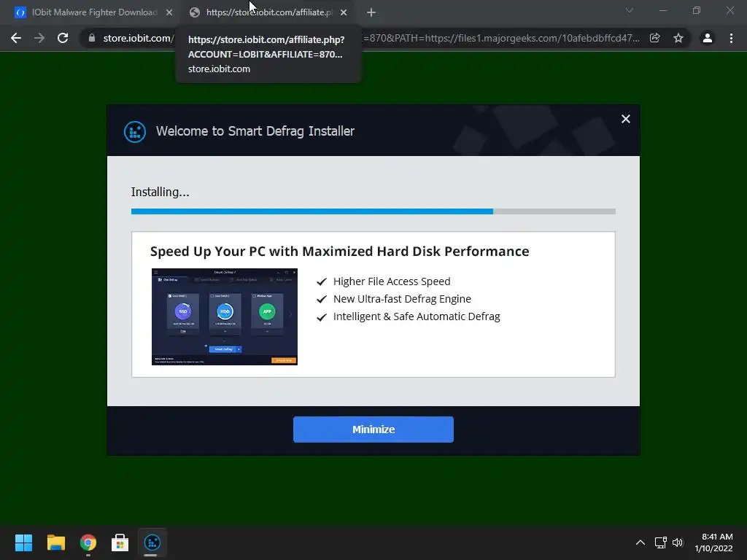Open Chrome three-dot menu

point(731,38)
